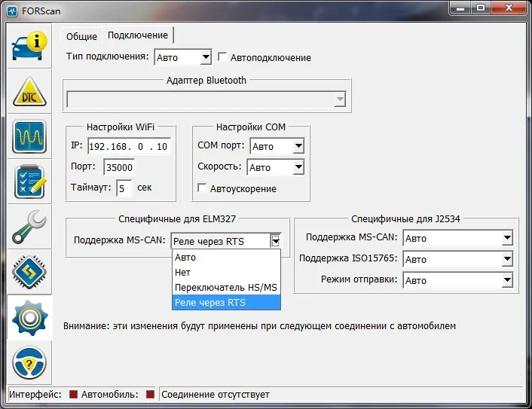The image size is (532, 409).
Task: Open the Скорость dropdown
Action: click(276, 167)
